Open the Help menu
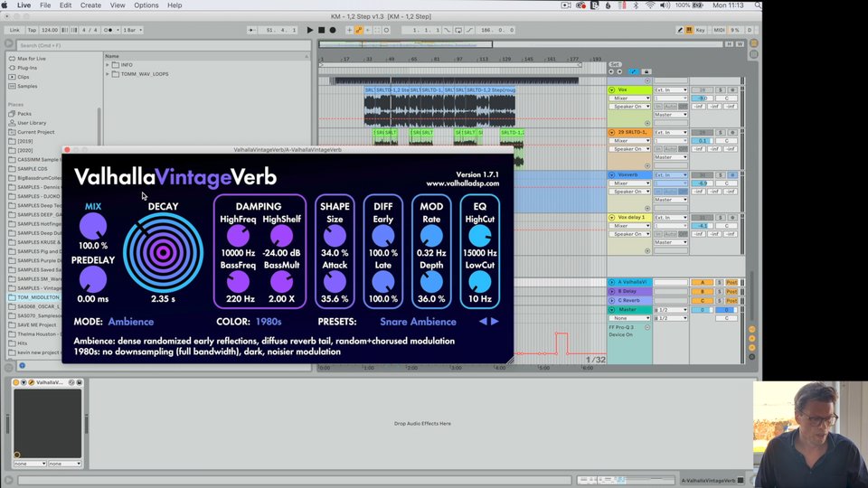The image size is (868, 488). [175, 5]
